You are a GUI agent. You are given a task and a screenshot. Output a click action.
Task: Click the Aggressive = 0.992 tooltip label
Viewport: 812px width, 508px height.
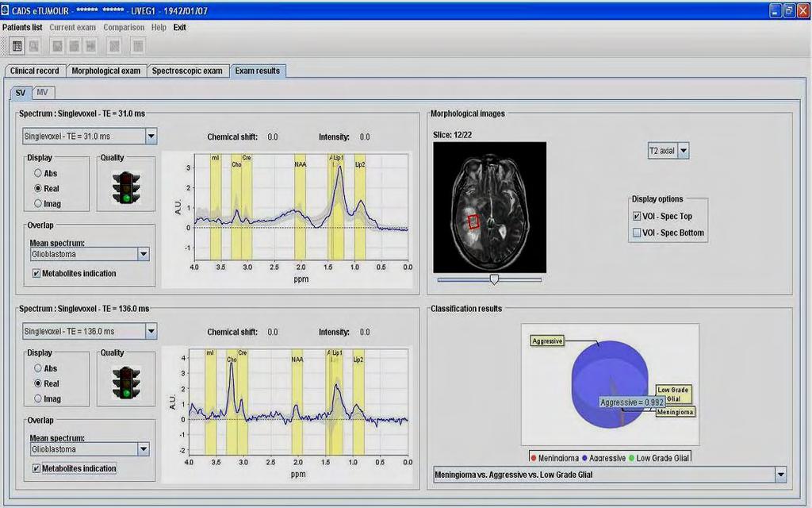632,402
